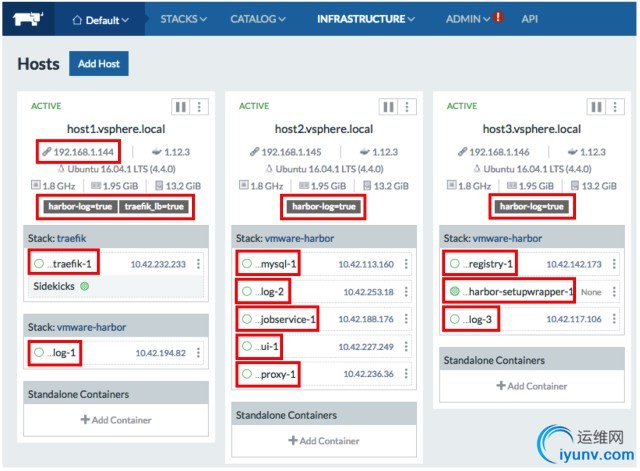Click the ui-1 status circle
Screen dimensions: 640x471
(x=247, y=346)
